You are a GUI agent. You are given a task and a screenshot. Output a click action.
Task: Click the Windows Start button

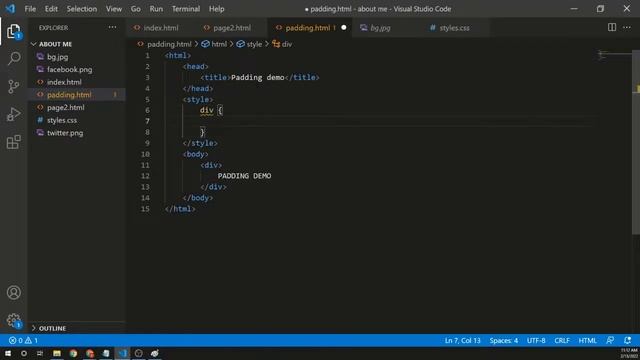(8, 353)
